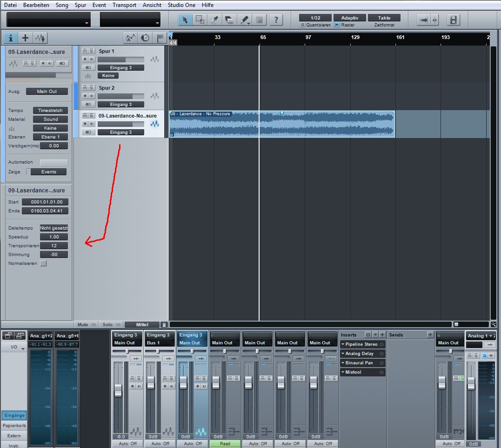
Task: Switch to the Papierkorb tab
Action: [x=14, y=425]
